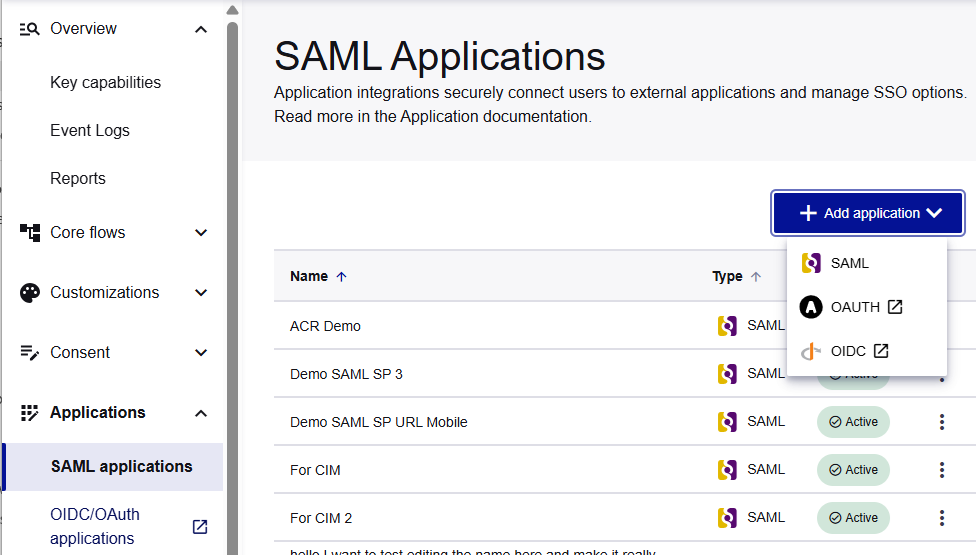Viewport: 976px width, 555px height.
Task: Click the Customizations sidebar label
Action: (x=105, y=292)
